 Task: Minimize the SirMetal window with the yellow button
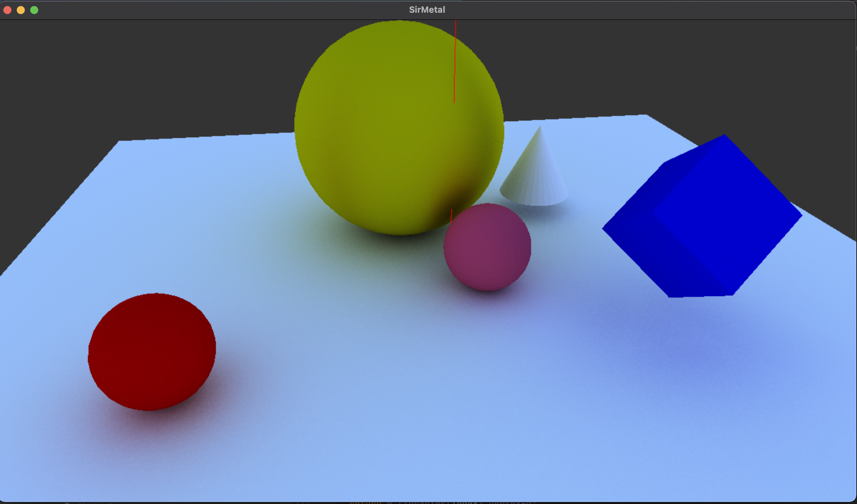tap(21, 10)
